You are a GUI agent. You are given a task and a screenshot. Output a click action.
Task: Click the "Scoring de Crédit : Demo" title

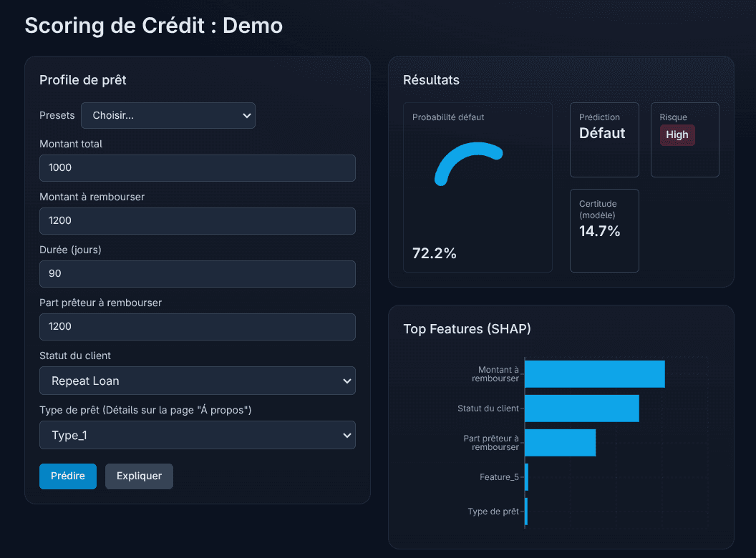[x=153, y=26]
